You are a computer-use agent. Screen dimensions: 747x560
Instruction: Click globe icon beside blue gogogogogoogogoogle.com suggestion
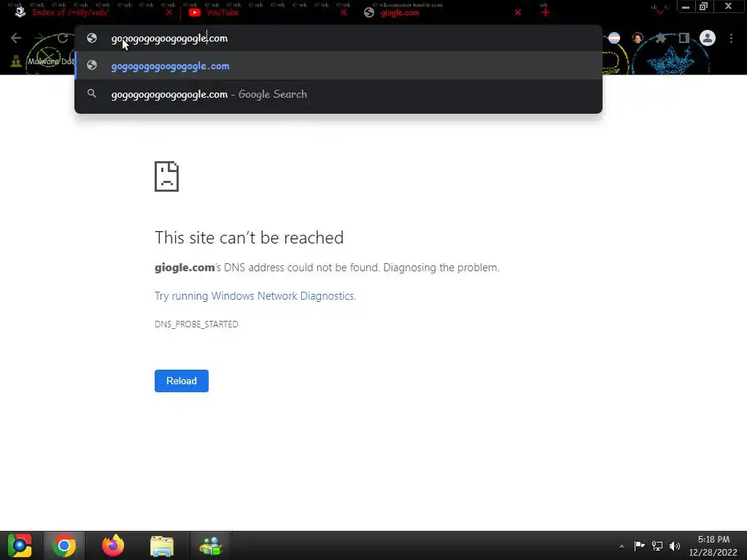(92, 65)
